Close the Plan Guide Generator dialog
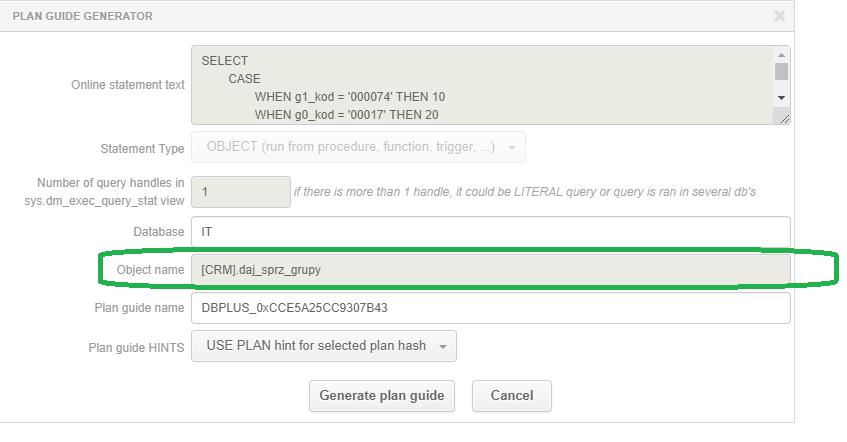847x442 pixels. [x=779, y=16]
